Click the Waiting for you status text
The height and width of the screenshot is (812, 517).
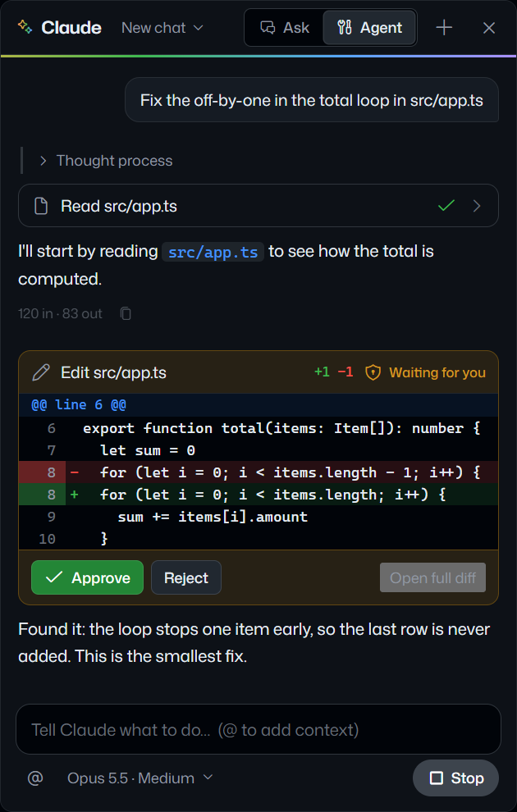click(x=437, y=372)
